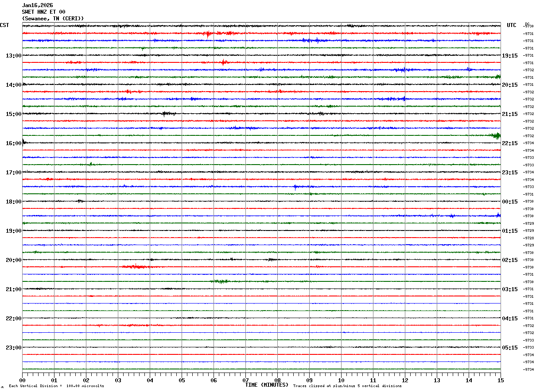
Task: Click minute 05 on the time axis
Action: [x=182, y=380]
